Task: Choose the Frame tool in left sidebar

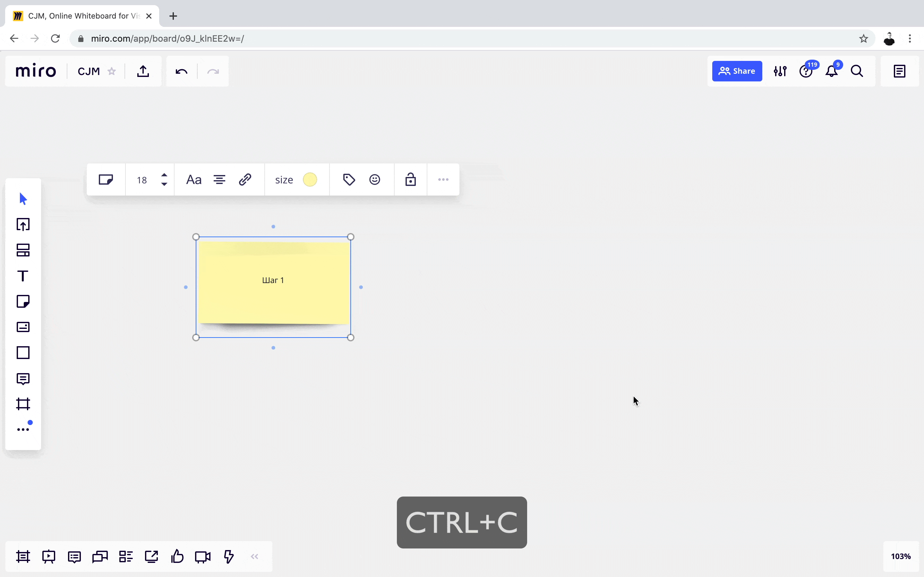Action: (23, 404)
